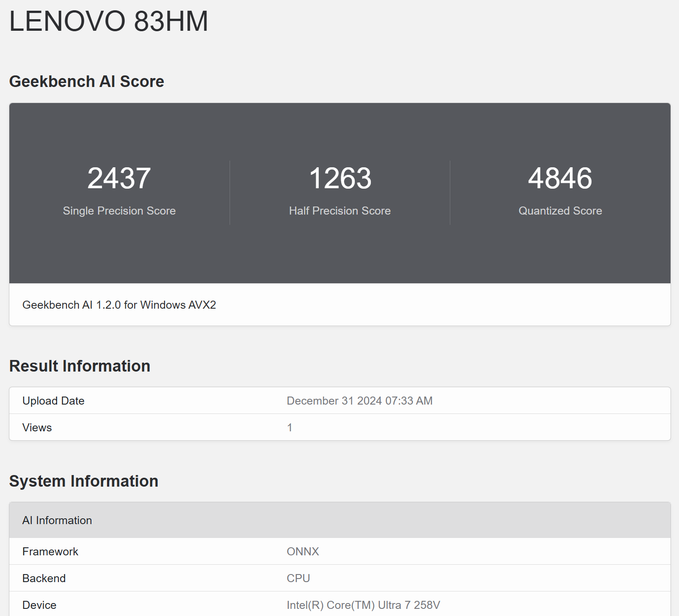Click the Backend CPU entry
The width and height of the screenshot is (679, 616).
coord(298,578)
